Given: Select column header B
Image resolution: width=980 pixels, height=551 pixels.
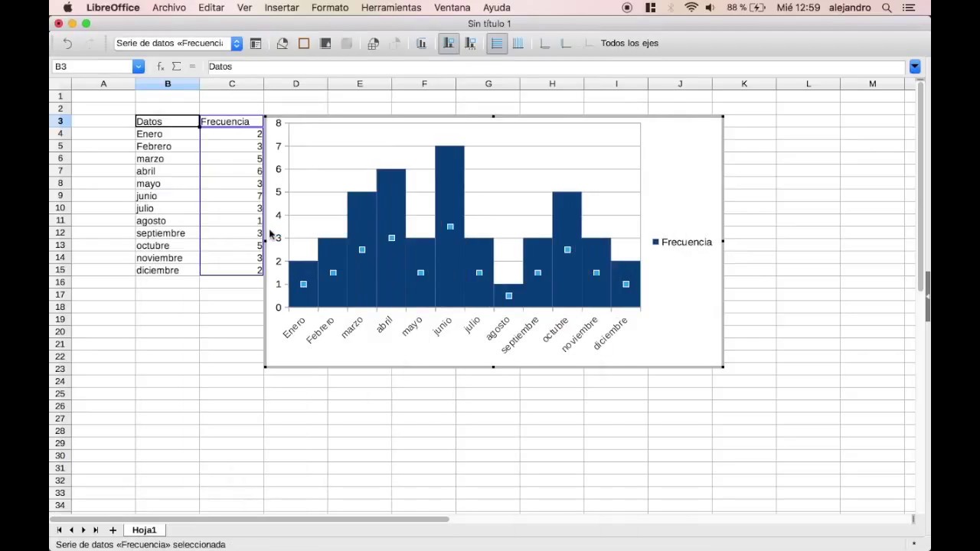Looking at the screenshot, I should click(168, 83).
